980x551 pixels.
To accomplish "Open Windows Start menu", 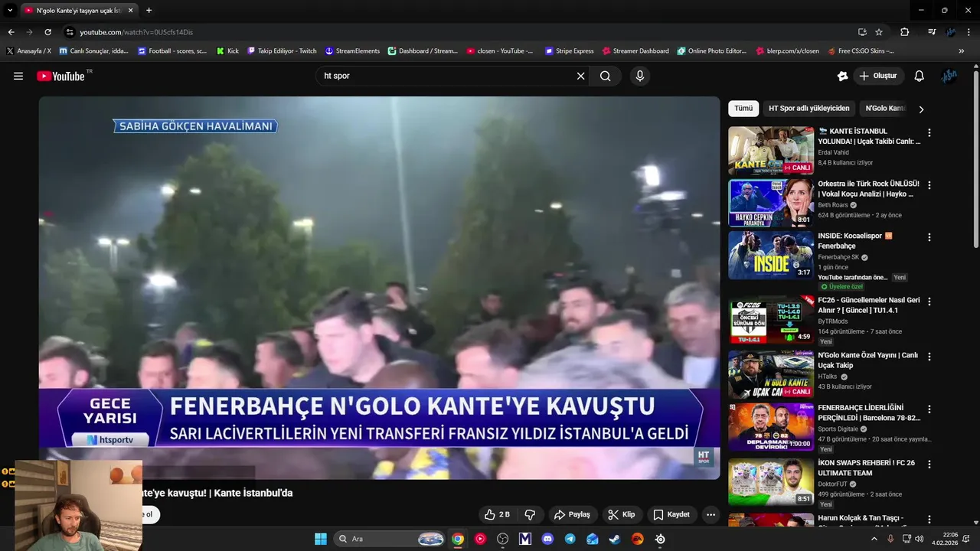I will click(x=321, y=539).
